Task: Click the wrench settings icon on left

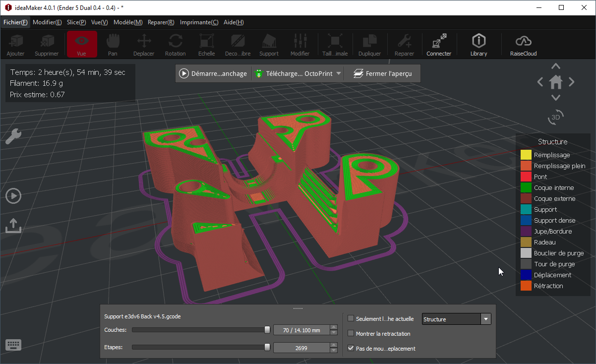Action: 13,136
